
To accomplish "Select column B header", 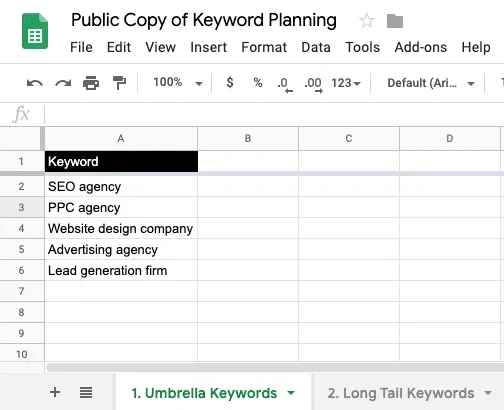I will point(248,138).
